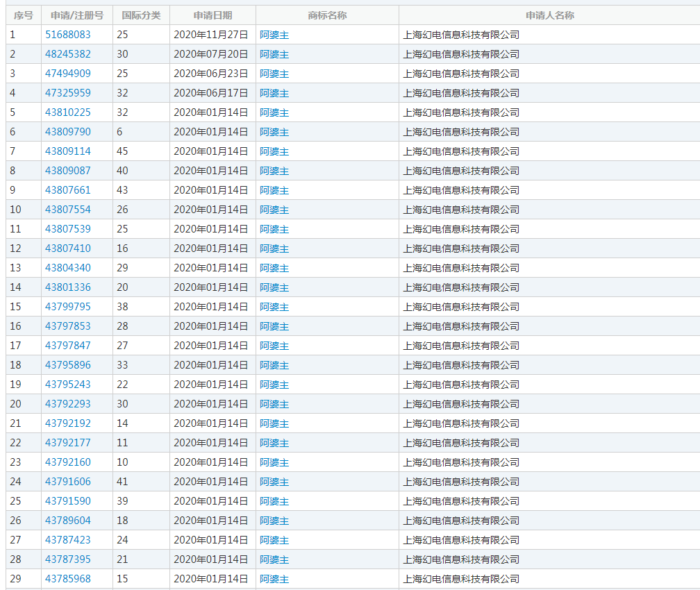Click applicant name cell in row 7
The width and height of the screenshot is (700, 590).
pos(461,151)
